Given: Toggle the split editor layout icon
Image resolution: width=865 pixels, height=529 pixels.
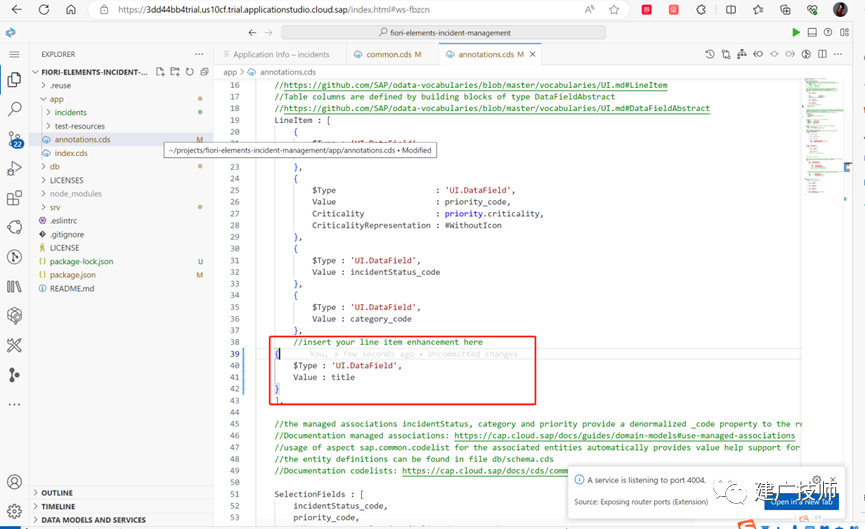Looking at the screenshot, I should click(x=823, y=54).
